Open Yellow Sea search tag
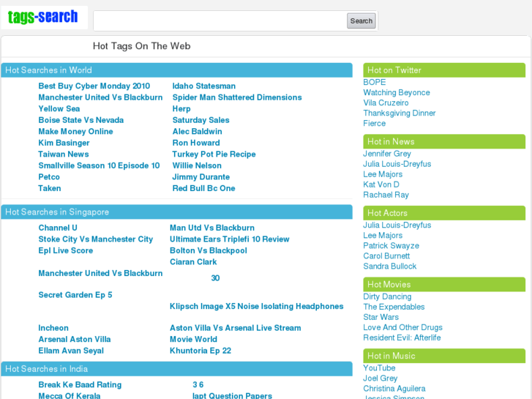This screenshot has width=532, height=399. 59,108
